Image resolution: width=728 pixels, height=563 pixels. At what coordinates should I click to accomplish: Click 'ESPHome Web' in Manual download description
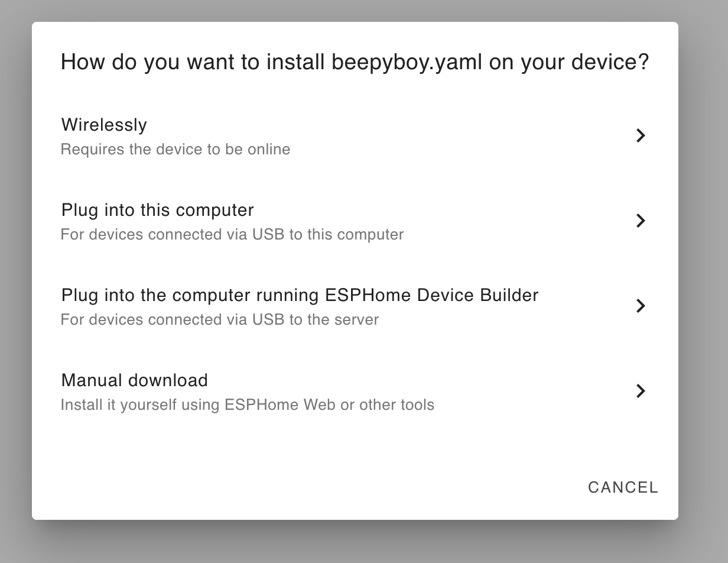(280, 405)
